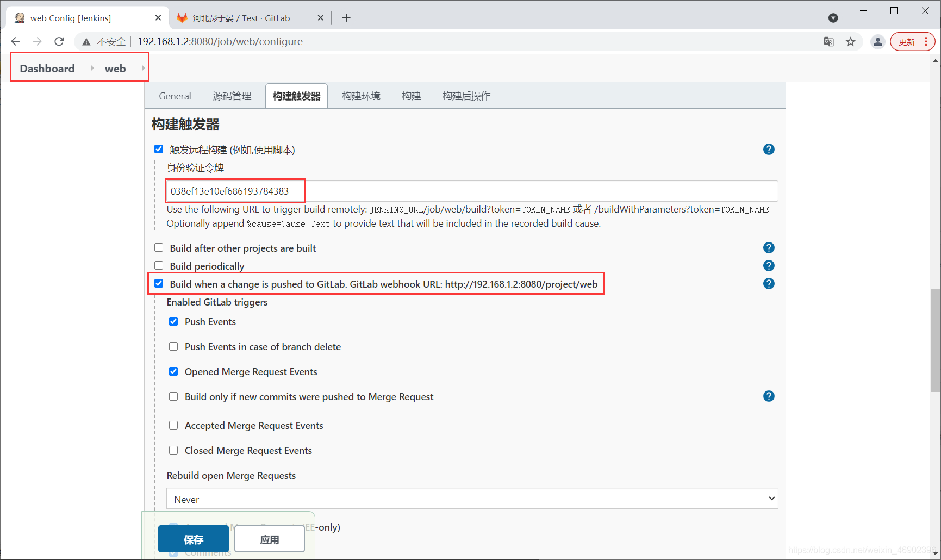Toggle the remote build trigger checkbox
Viewport: 941px width, 560px height.
[159, 149]
